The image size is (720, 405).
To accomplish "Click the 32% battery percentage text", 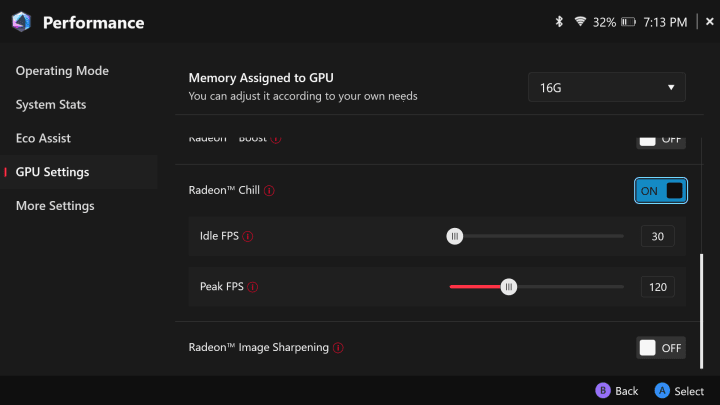I will pyautogui.click(x=604, y=22).
